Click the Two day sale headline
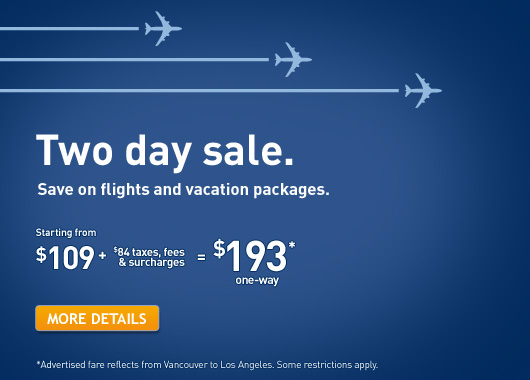 pyautogui.click(x=165, y=151)
